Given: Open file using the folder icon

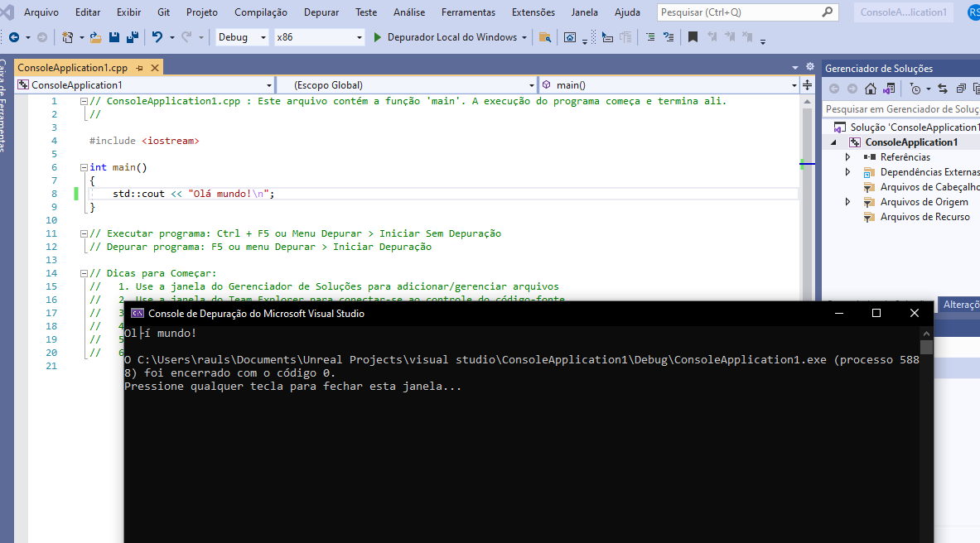Looking at the screenshot, I should tap(95, 37).
